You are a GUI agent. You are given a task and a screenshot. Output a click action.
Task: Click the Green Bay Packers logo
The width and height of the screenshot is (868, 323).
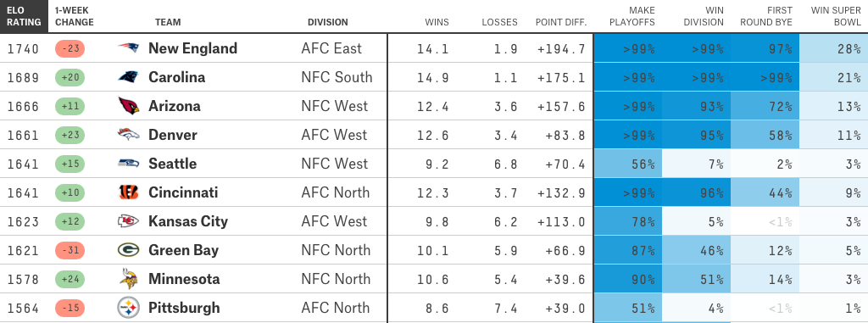point(128,250)
